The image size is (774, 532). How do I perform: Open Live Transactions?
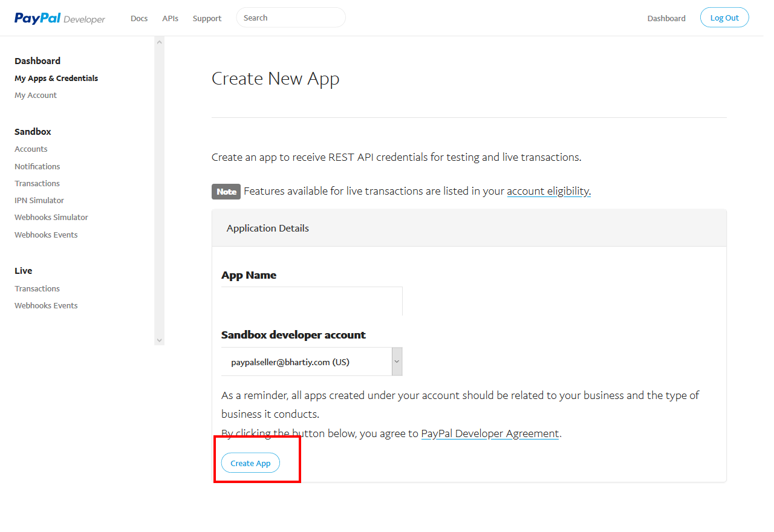coord(37,288)
